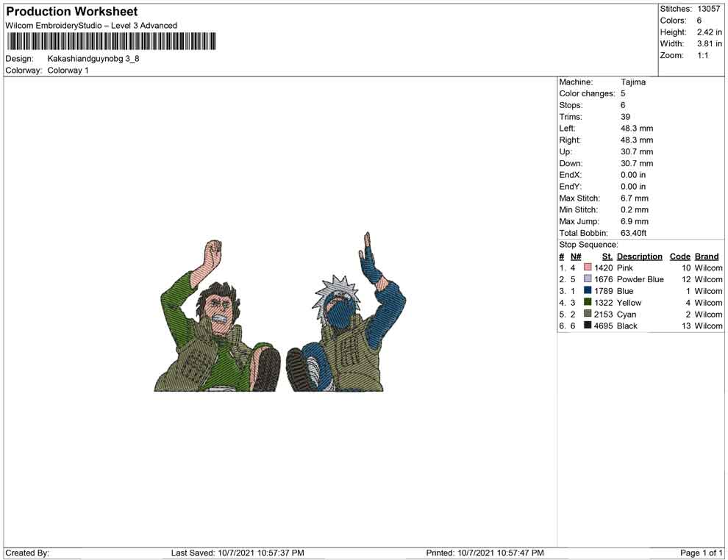Click the 'Up:' value '30.7 mm'
The image size is (728, 560).
[637, 151]
